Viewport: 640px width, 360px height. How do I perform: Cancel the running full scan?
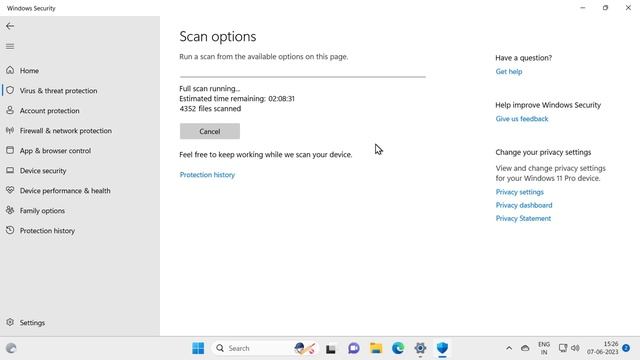[210, 131]
